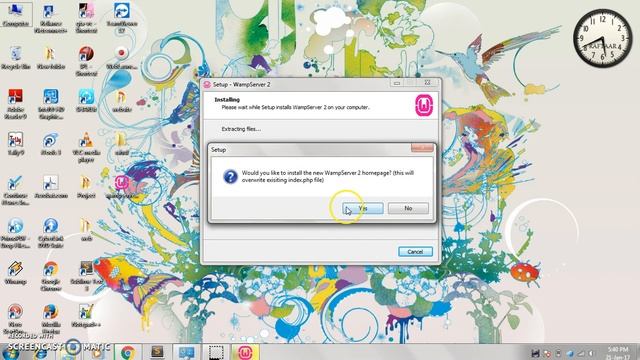This screenshot has height=360, width=640.
Task: Click the analog clock desktop gadget
Action: [602, 38]
